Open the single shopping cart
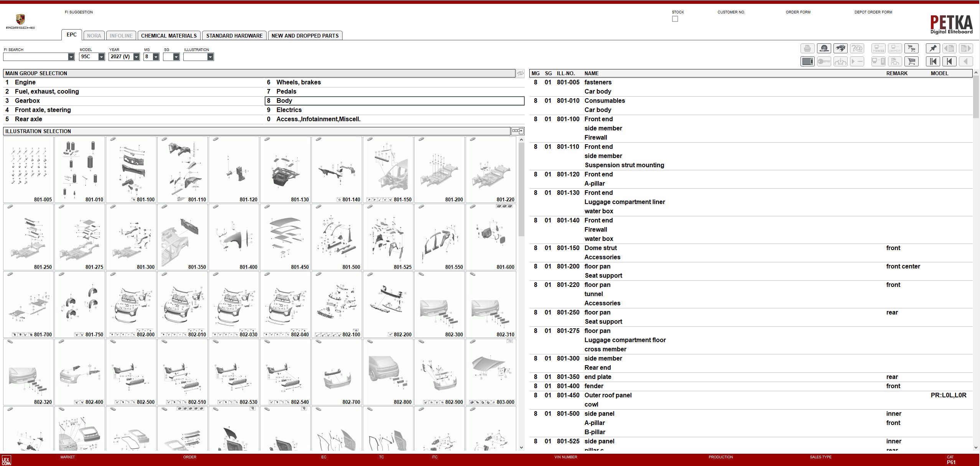The height and width of the screenshot is (466, 980). click(x=911, y=61)
